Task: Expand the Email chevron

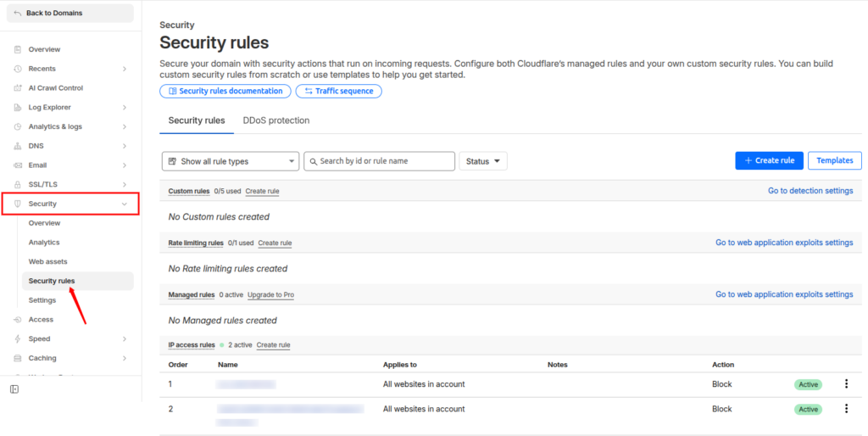Action: coord(125,165)
